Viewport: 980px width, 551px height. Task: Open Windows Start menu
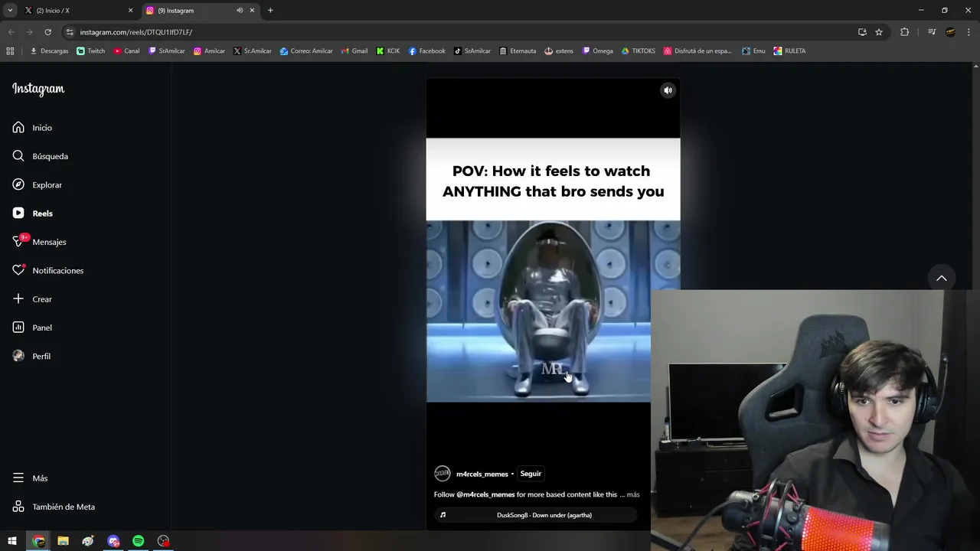pyautogui.click(x=12, y=541)
